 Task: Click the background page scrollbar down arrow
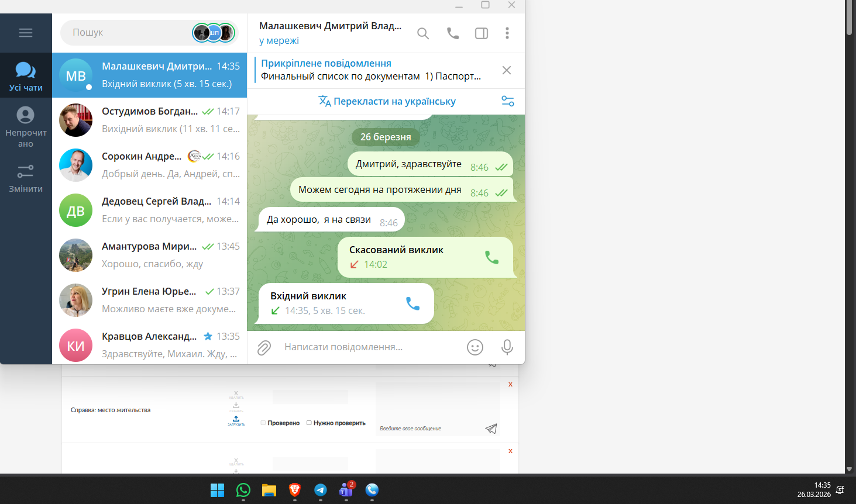click(850, 469)
